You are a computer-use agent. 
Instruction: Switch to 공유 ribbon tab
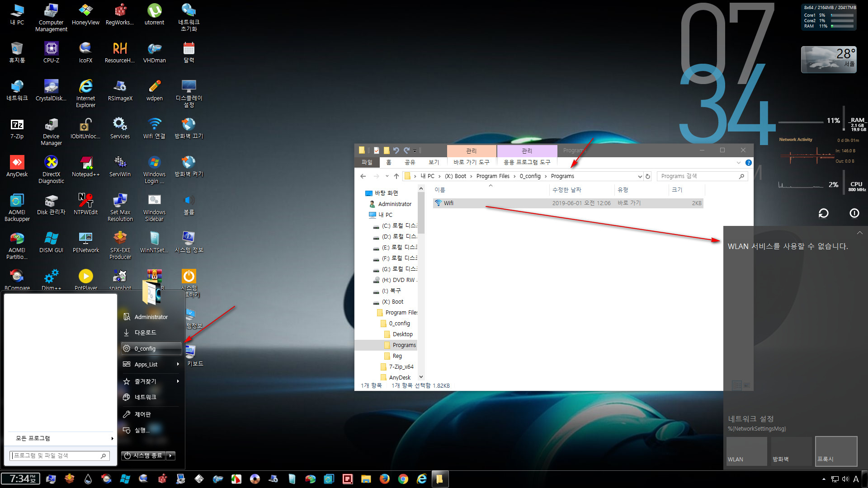click(410, 162)
